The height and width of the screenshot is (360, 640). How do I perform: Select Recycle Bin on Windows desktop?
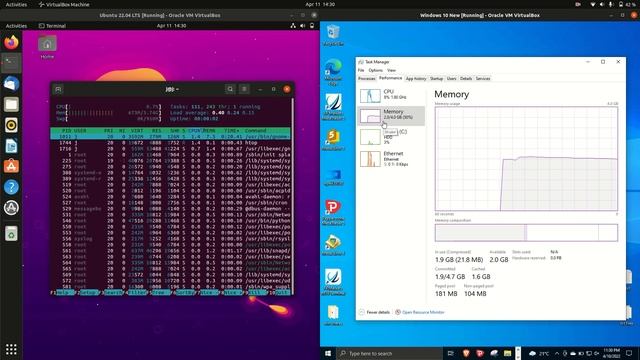[x=333, y=35]
